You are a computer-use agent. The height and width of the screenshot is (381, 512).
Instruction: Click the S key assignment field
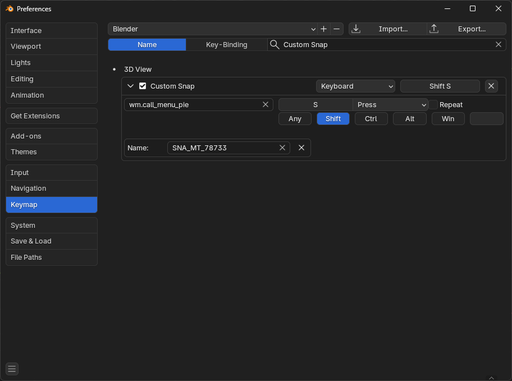[315, 105]
